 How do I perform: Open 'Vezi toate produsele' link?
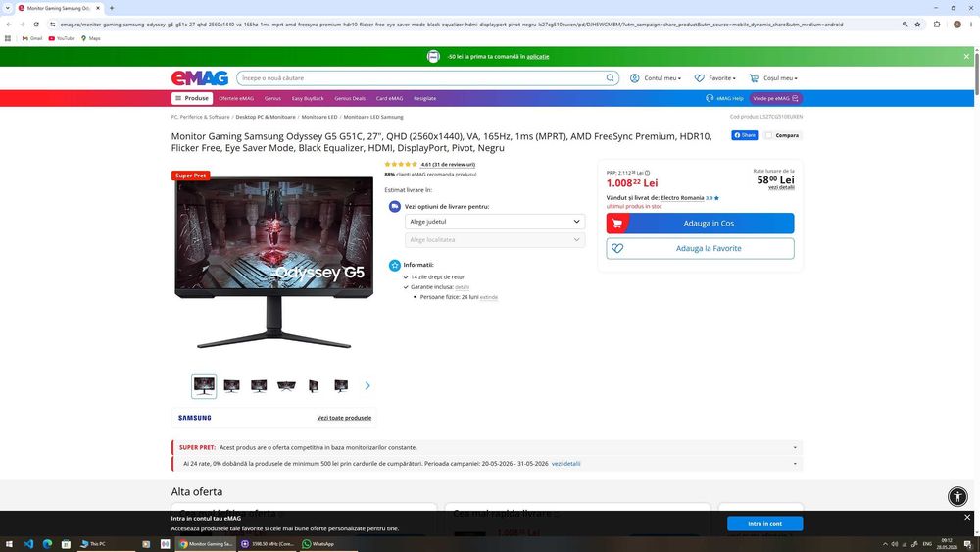point(344,418)
